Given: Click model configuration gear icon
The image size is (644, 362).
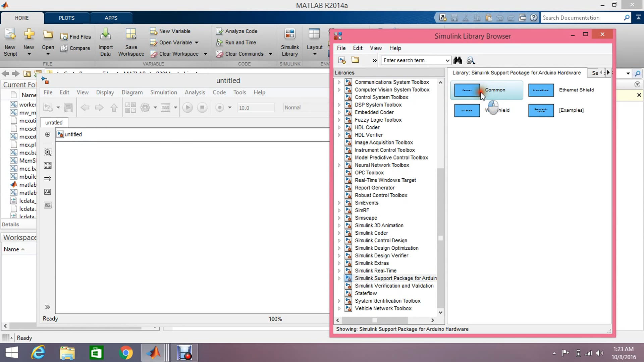Looking at the screenshot, I should tap(145, 108).
